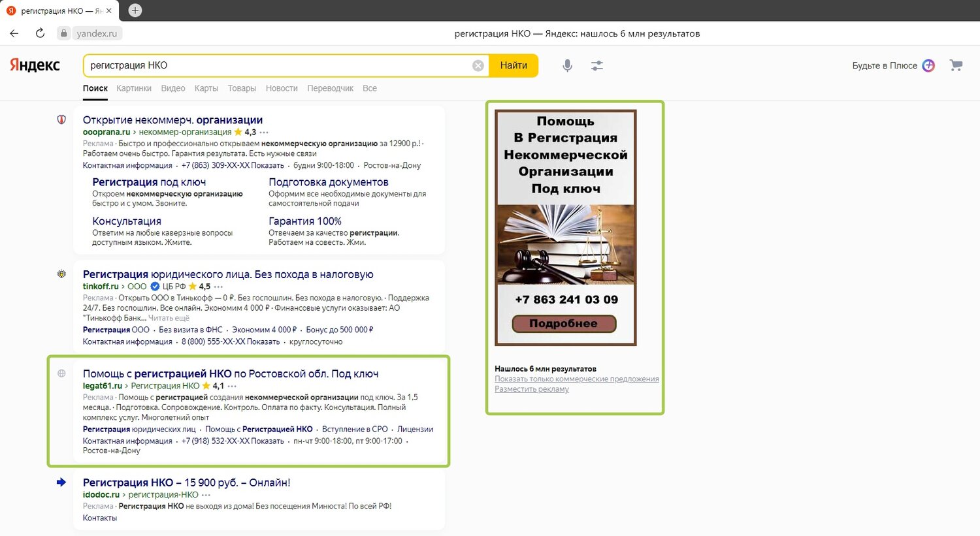
Task: Open the shopping cart
Action: tap(956, 65)
